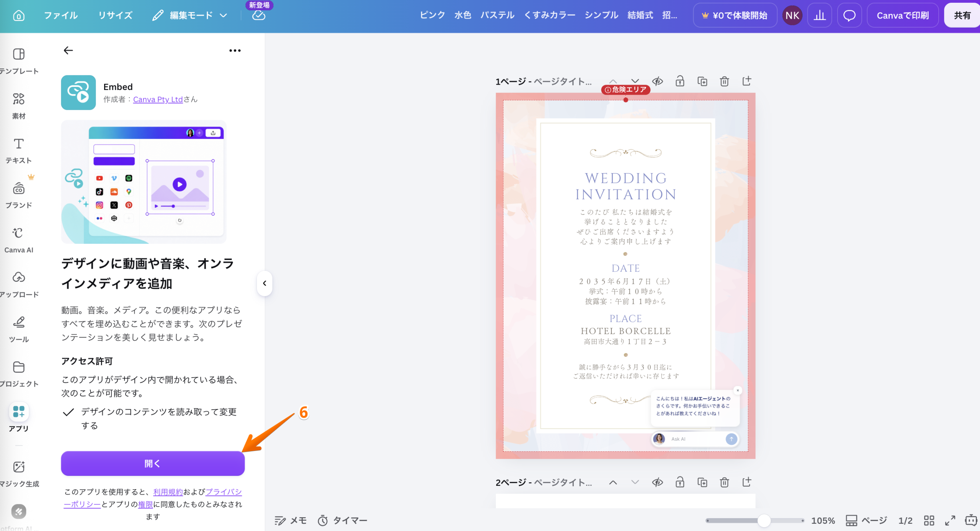
Task: Open the 権限 permissions link
Action: pos(145,504)
